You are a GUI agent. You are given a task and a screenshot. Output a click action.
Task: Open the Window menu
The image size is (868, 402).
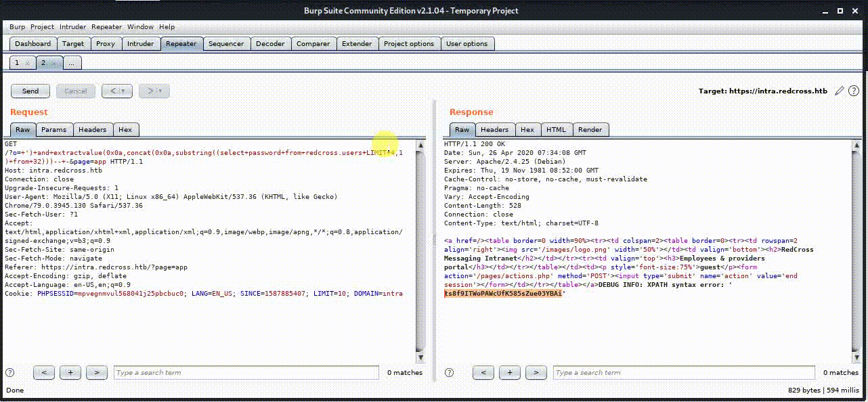pyautogui.click(x=140, y=27)
